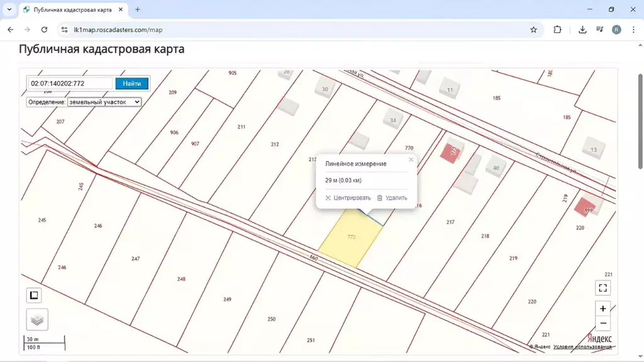Open the Определение земельный участок dropdown

click(104, 101)
